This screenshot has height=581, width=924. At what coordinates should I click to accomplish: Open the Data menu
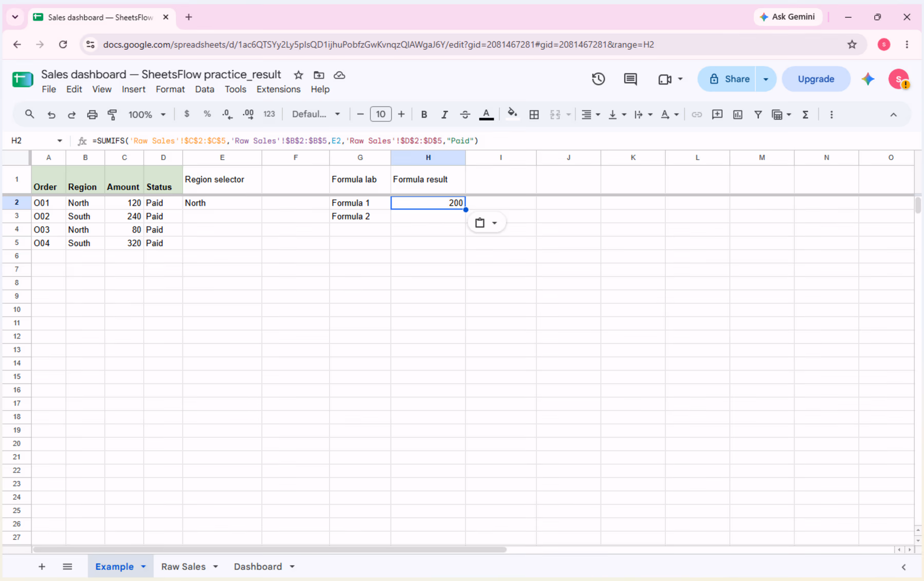click(x=204, y=89)
